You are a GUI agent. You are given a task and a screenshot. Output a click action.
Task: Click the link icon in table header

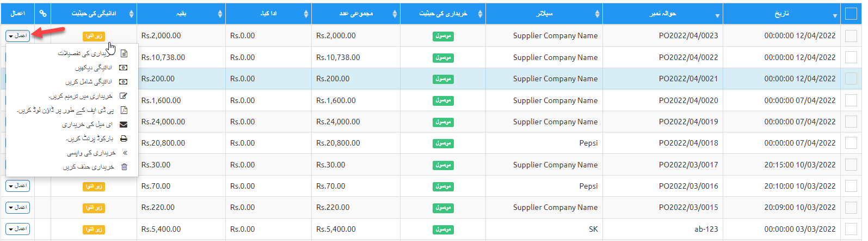[43, 14]
